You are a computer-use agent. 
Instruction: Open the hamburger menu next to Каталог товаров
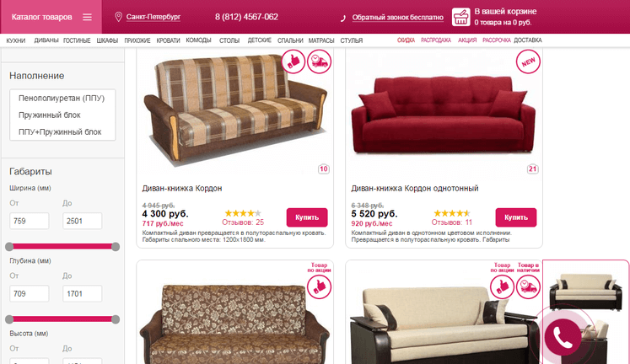[x=87, y=17]
